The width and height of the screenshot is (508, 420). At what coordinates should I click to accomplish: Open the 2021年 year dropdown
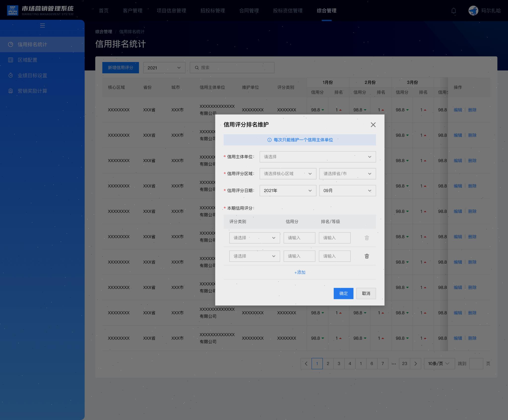click(x=288, y=191)
